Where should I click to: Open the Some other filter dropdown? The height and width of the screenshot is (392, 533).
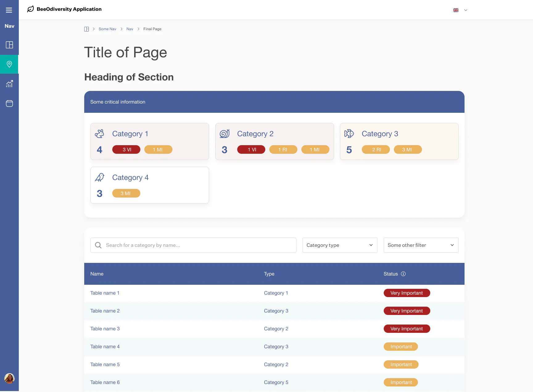click(x=421, y=245)
